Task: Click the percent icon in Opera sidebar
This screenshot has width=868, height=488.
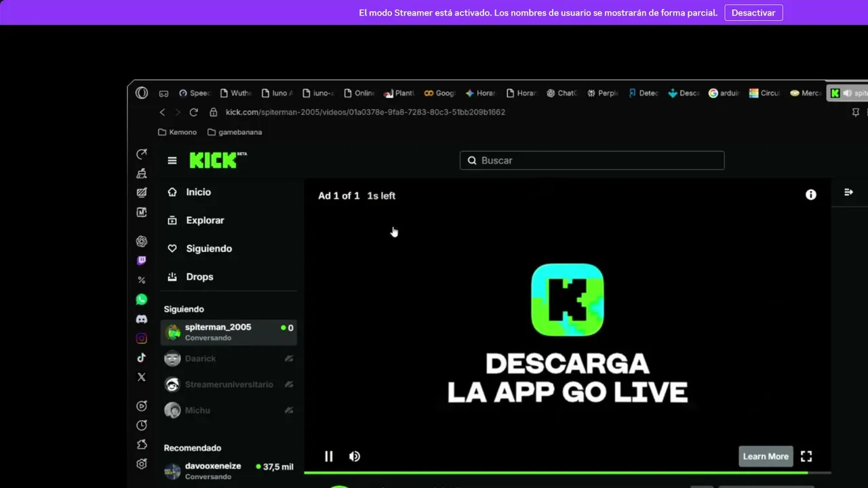Action: [x=142, y=280]
